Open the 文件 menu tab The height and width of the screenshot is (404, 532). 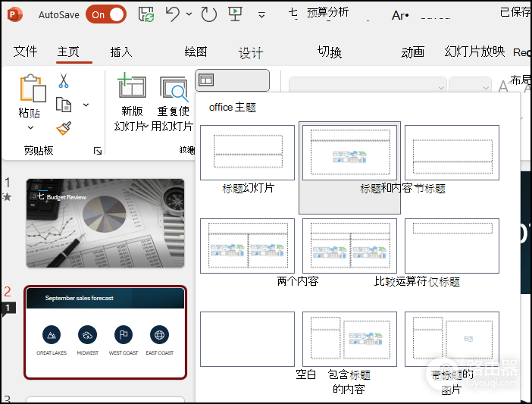tap(26, 52)
